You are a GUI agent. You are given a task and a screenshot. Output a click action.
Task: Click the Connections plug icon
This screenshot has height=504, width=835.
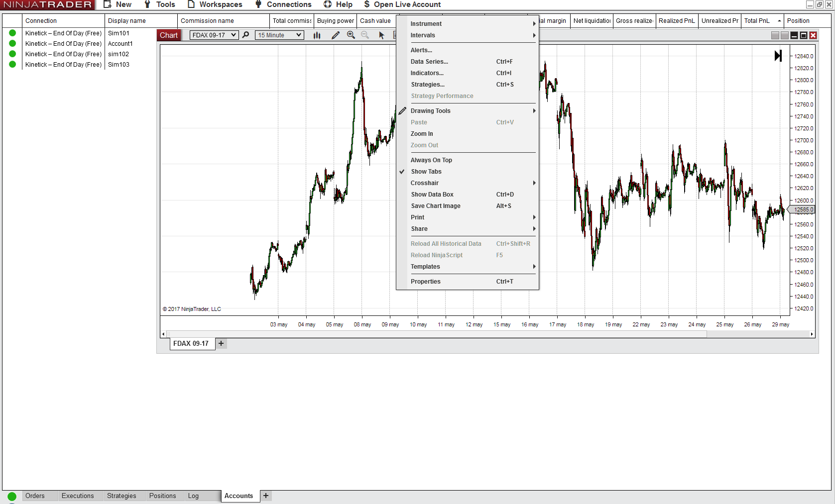coord(258,4)
